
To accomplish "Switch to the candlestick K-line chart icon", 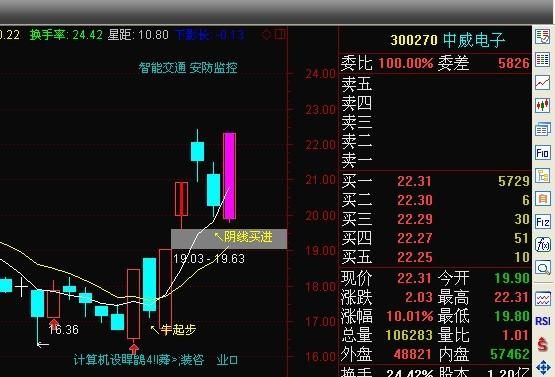I will 543,105.
